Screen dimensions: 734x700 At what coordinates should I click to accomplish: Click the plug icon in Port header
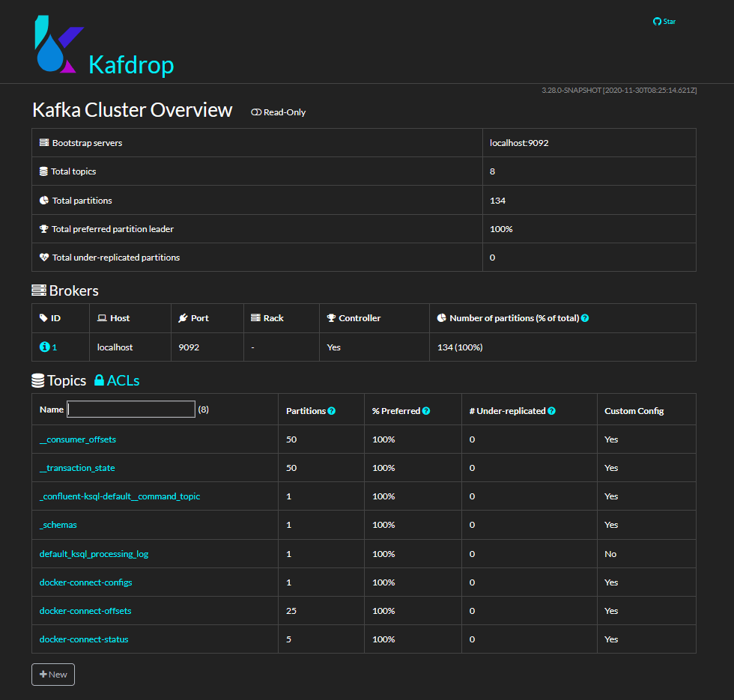pyautogui.click(x=183, y=318)
